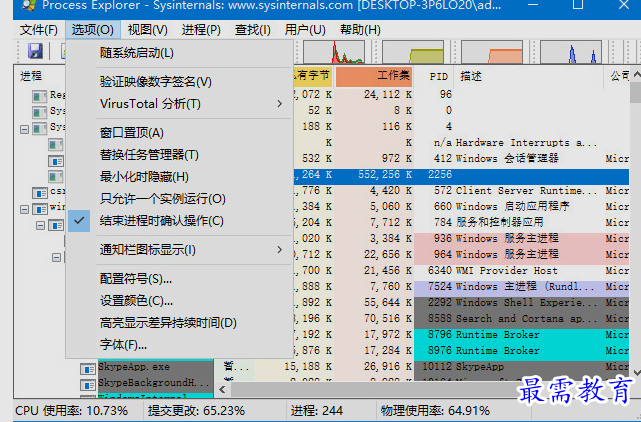Toggle 随系统启动(L) option

pyautogui.click(x=180, y=53)
